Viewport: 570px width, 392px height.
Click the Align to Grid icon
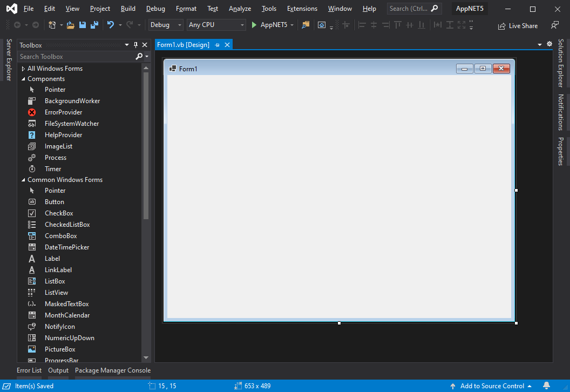[x=346, y=25]
